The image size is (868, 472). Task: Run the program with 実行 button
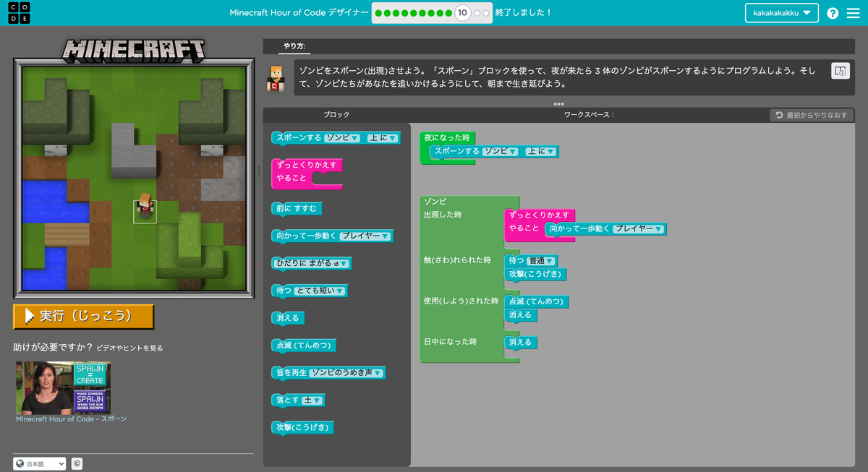coord(83,316)
